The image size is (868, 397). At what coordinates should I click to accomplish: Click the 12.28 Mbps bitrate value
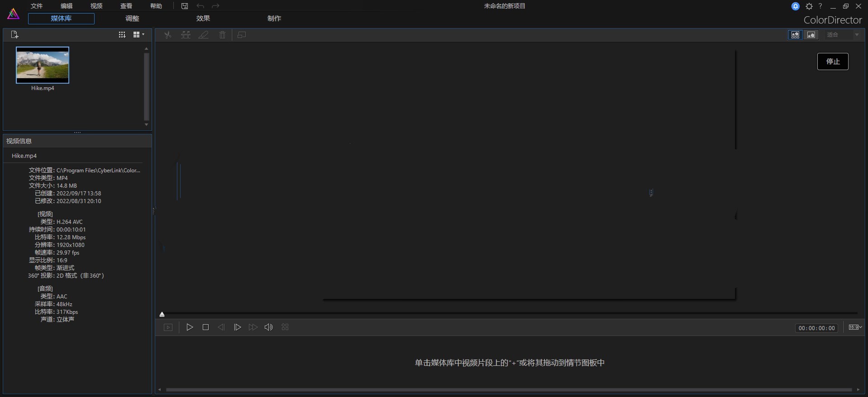(x=71, y=237)
